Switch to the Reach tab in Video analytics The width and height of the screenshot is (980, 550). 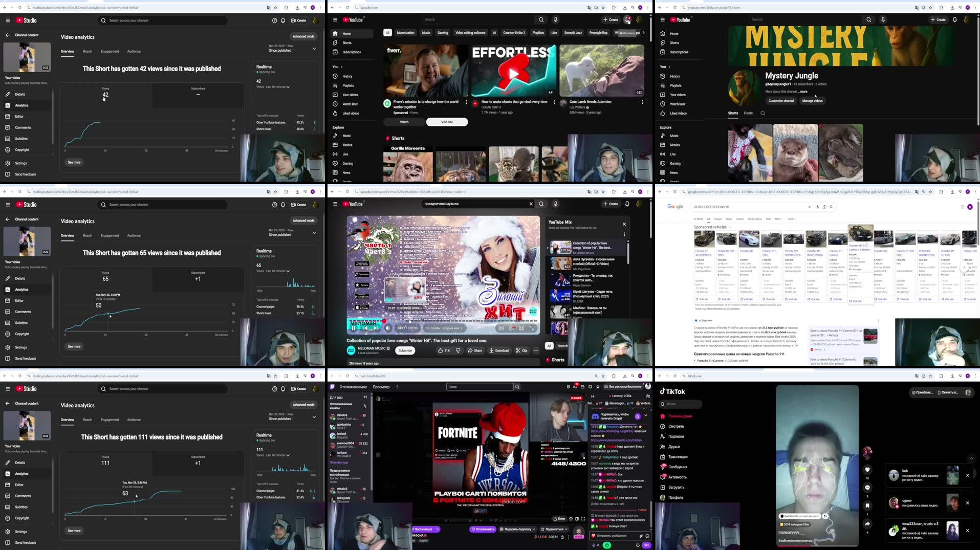pos(87,51)
